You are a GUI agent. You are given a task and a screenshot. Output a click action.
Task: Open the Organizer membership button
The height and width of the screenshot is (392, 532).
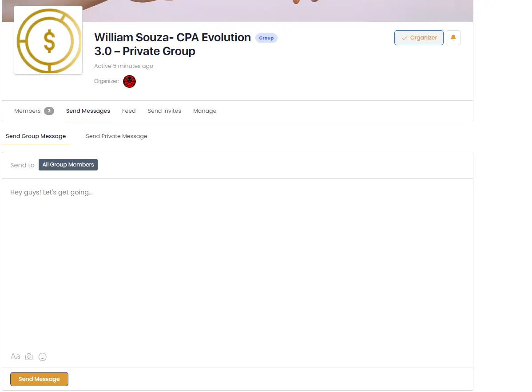click(x=418, y=38)
